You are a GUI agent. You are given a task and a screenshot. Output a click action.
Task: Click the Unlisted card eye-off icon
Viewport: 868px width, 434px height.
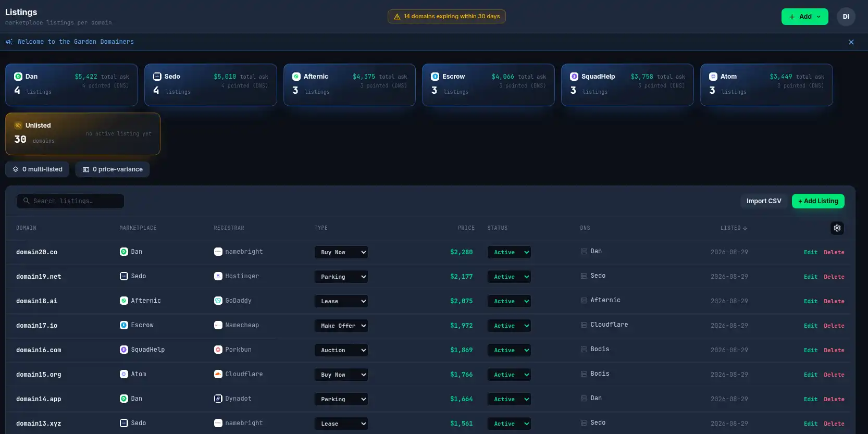point(18,126)
